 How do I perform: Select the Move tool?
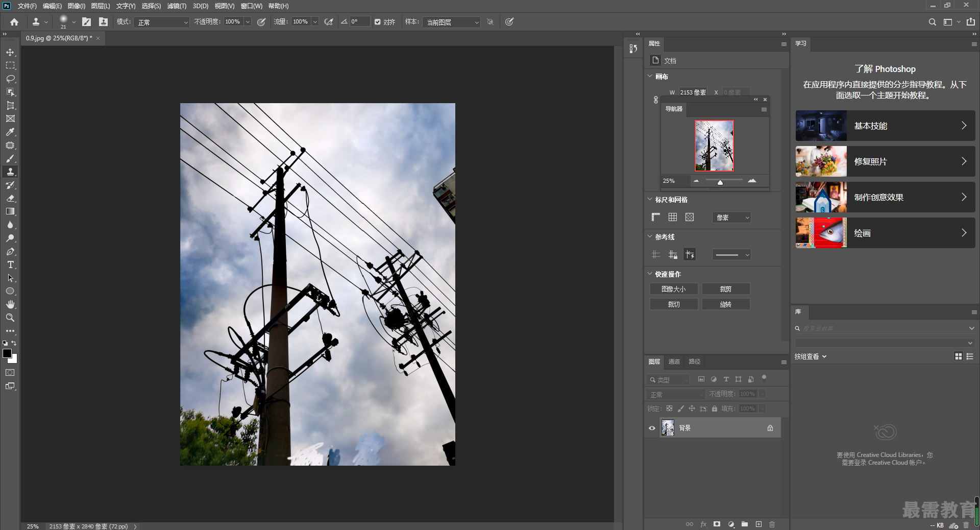point(10,52)
